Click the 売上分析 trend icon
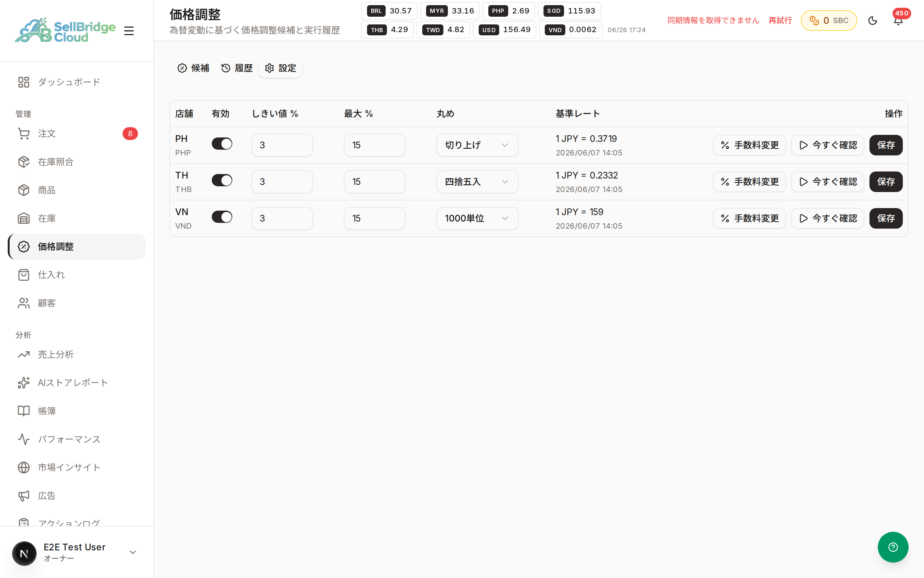924x578 pixels. [x=24, y=355]
